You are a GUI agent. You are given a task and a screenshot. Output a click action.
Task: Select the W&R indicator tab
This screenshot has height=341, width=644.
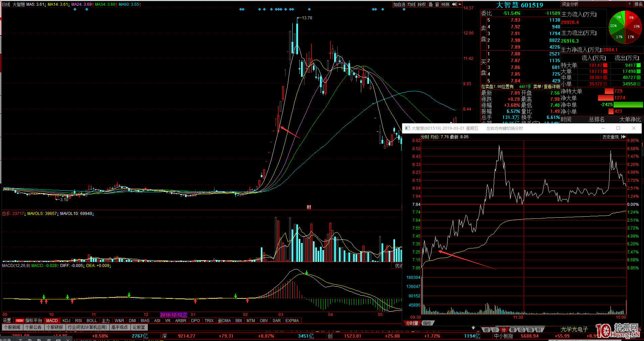coord(119,320)
